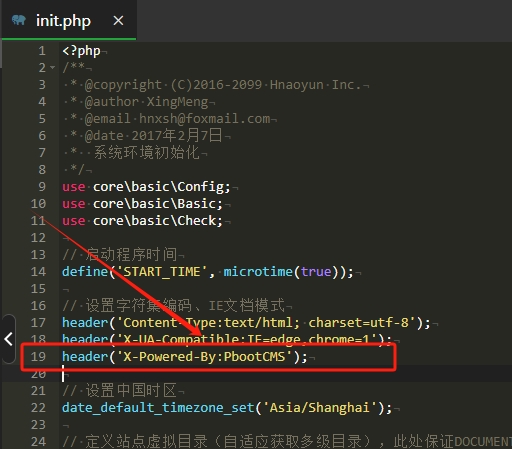Place cursor on the X-Powered-By header line
512x449 pixels.
[x=185, y=357]
